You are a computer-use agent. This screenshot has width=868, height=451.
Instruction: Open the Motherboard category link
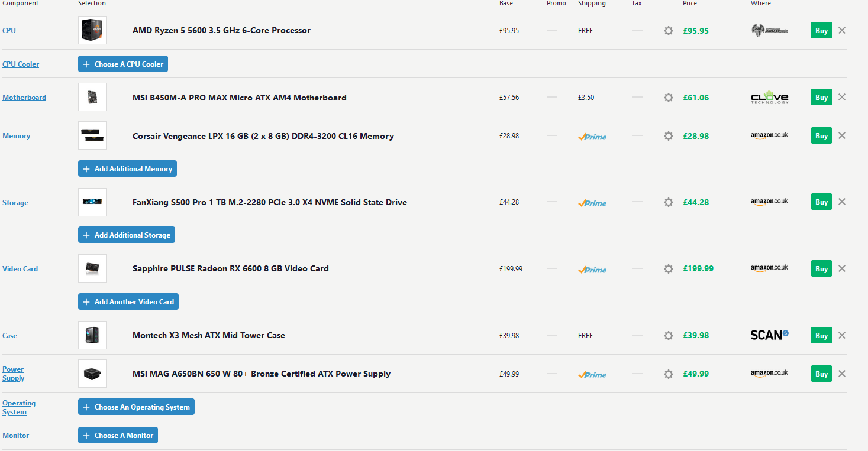24,98
